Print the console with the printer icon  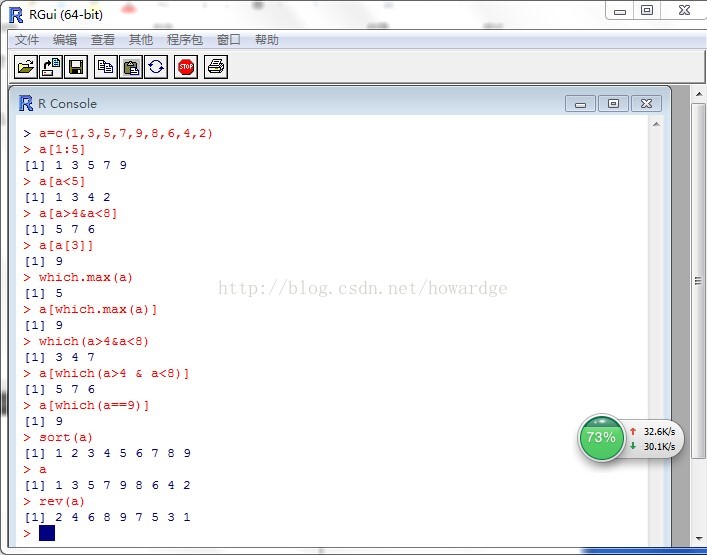pos(216,67)
